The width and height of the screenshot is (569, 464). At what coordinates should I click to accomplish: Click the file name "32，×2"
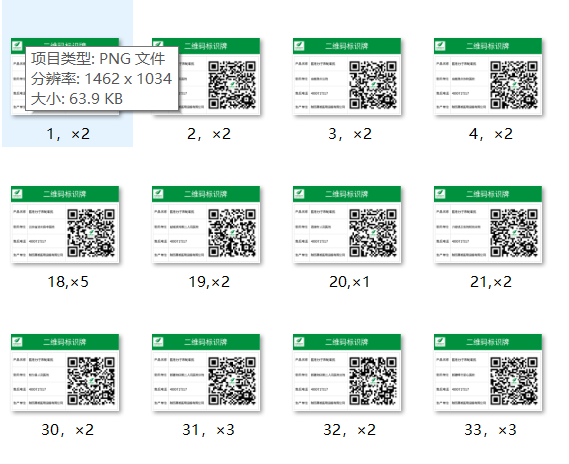349,430
